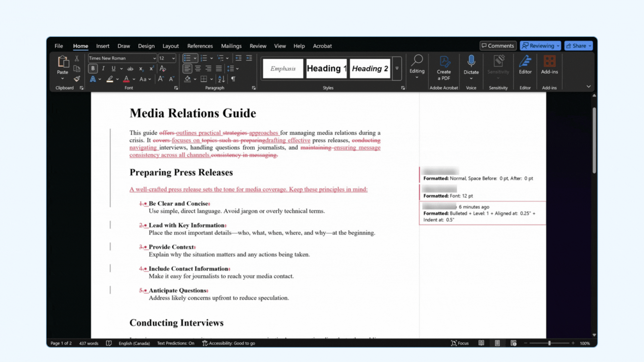Expand the Styles gallery more arrow

(x=397, y=68)
